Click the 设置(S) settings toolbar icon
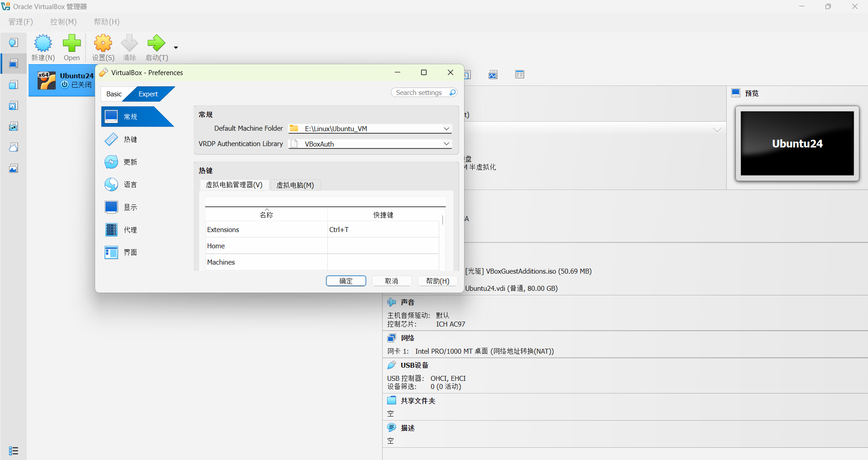This screenshot has height=460, width=868. pos(103,47)
